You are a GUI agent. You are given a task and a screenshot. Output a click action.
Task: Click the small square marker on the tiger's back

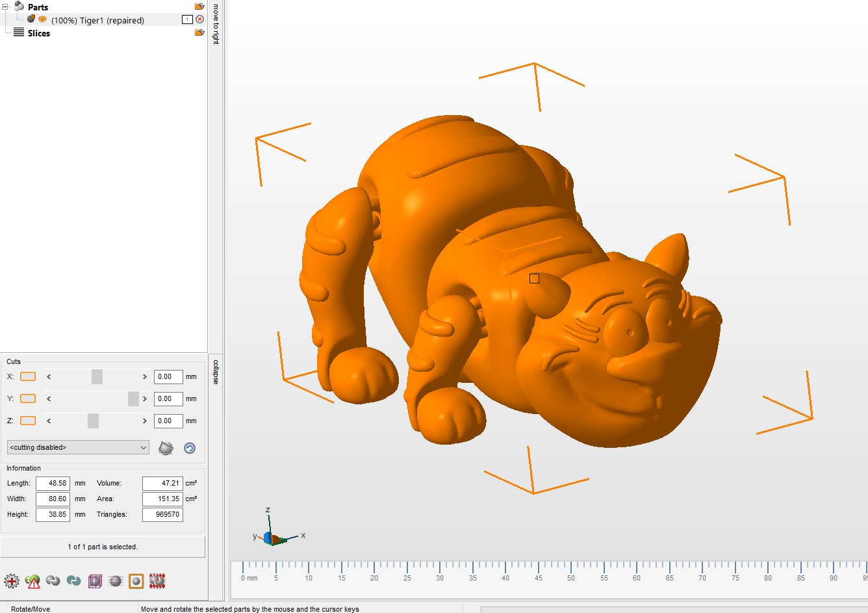pyautogui.click(x=534, y=278)
